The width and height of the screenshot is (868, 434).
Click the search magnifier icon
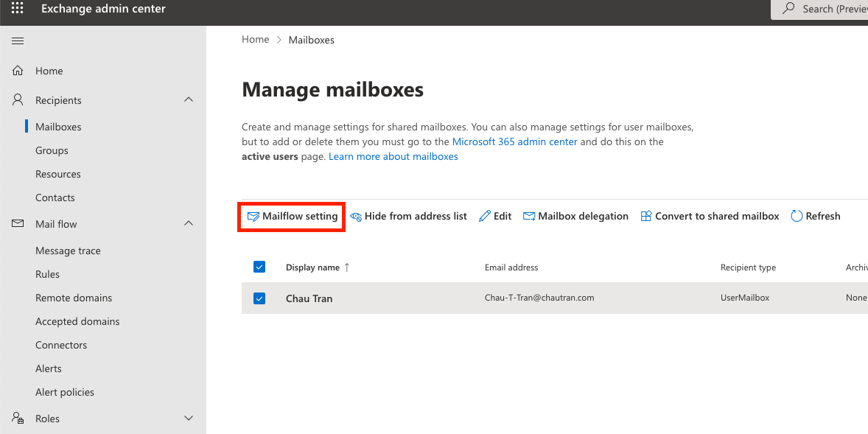point(788,8)
